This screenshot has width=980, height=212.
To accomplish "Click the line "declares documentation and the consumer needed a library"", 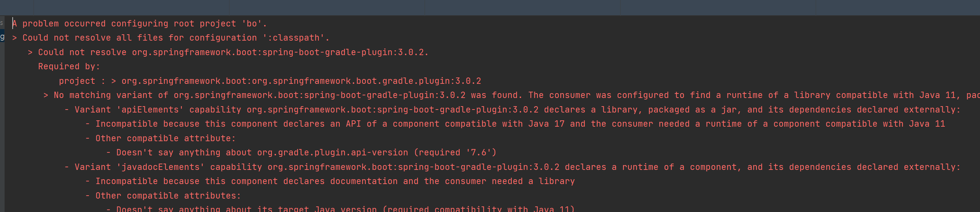I will point(335,181).
